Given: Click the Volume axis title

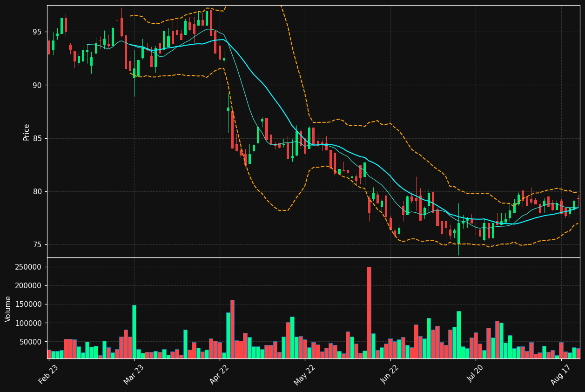Looking at the screenshot, I should coord(8,309).
